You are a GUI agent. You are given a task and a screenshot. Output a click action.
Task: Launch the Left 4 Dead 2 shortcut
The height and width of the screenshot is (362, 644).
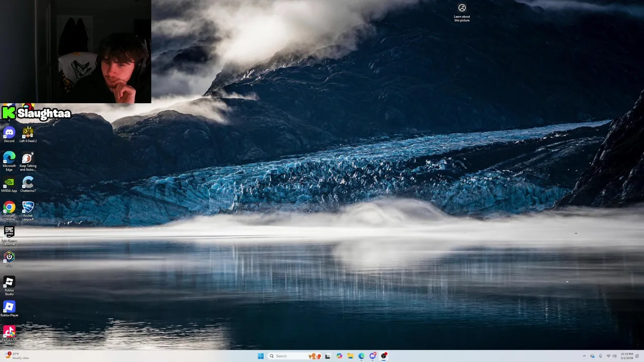pyautogui.click(x=28, y=135)
